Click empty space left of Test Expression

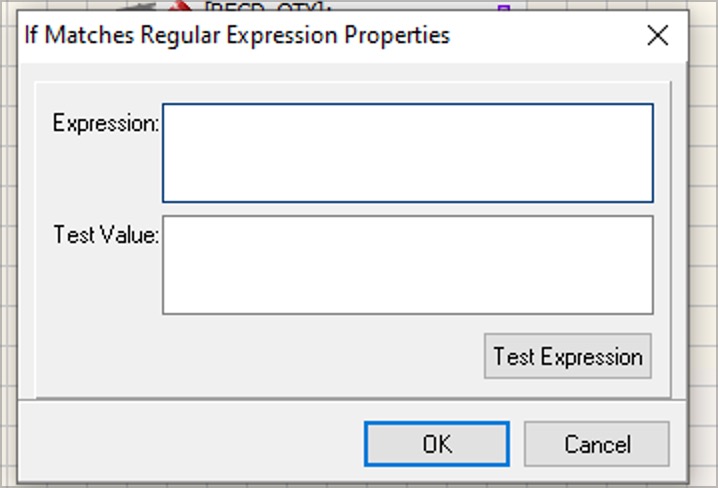pyautogui.click(x=256, y=356)
